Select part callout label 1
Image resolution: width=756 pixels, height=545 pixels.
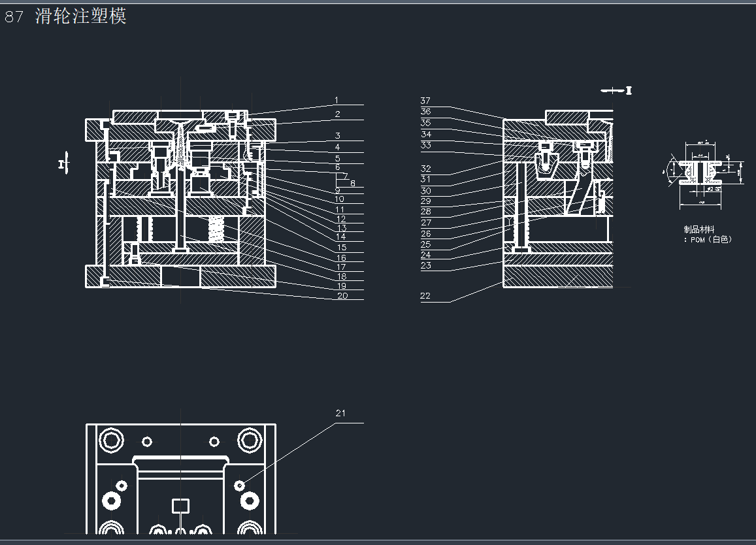337,100
